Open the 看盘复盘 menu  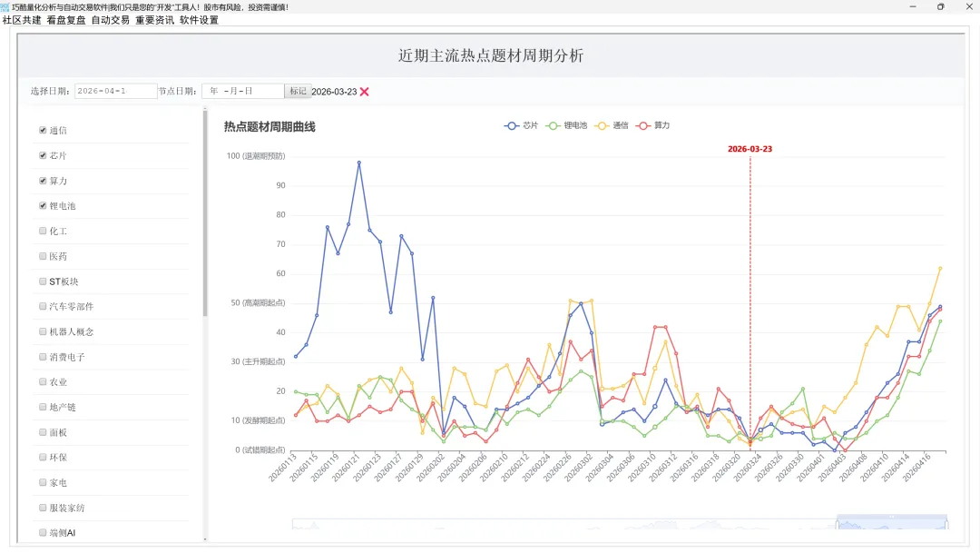click(66, 20)
